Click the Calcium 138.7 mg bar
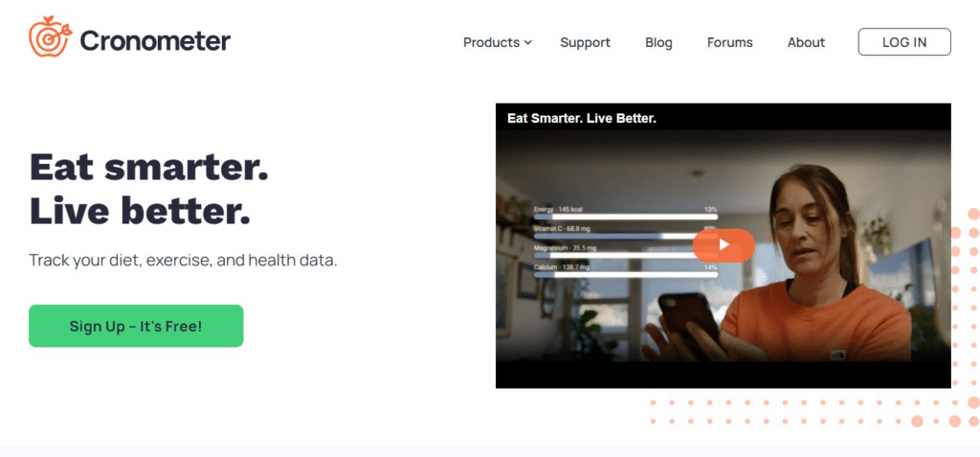The image size is (980, 457). pos(626,275)
